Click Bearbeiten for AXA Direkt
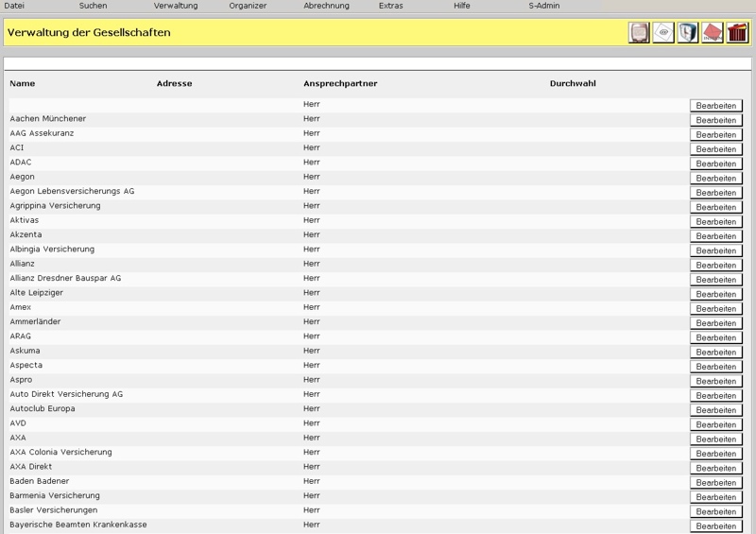The height and width of the screenshot is (534, 756). [x=716, y=468]
